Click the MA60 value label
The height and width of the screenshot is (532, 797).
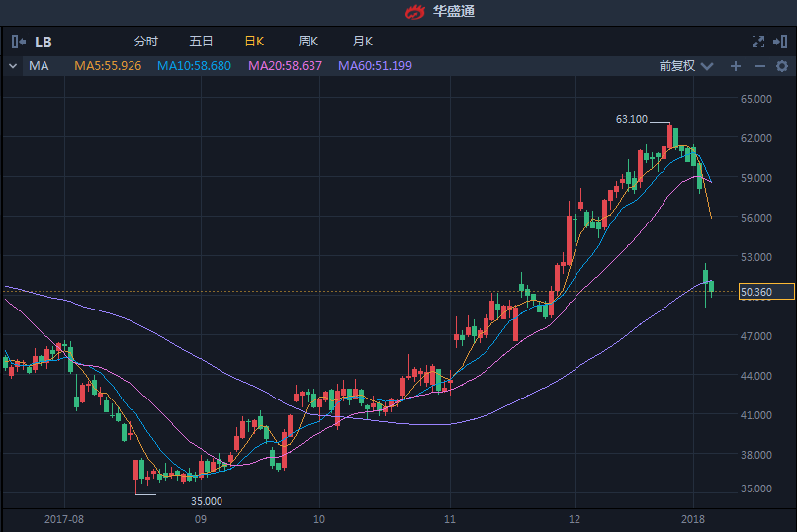pos(375,66)
